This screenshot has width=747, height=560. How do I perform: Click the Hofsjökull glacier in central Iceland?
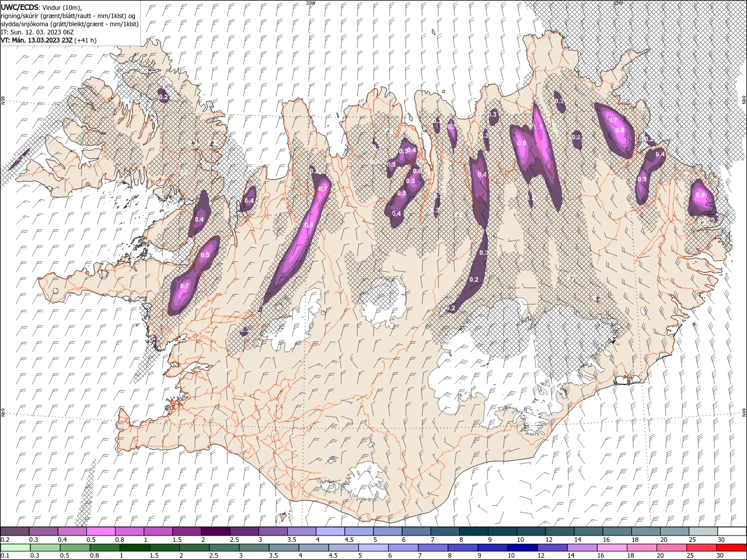(383, 301)
